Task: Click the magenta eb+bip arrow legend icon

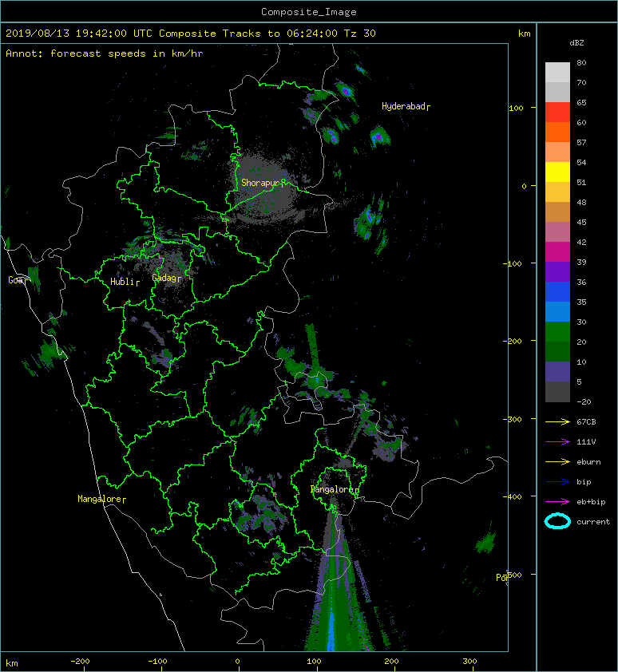Action: coord(557,501)
